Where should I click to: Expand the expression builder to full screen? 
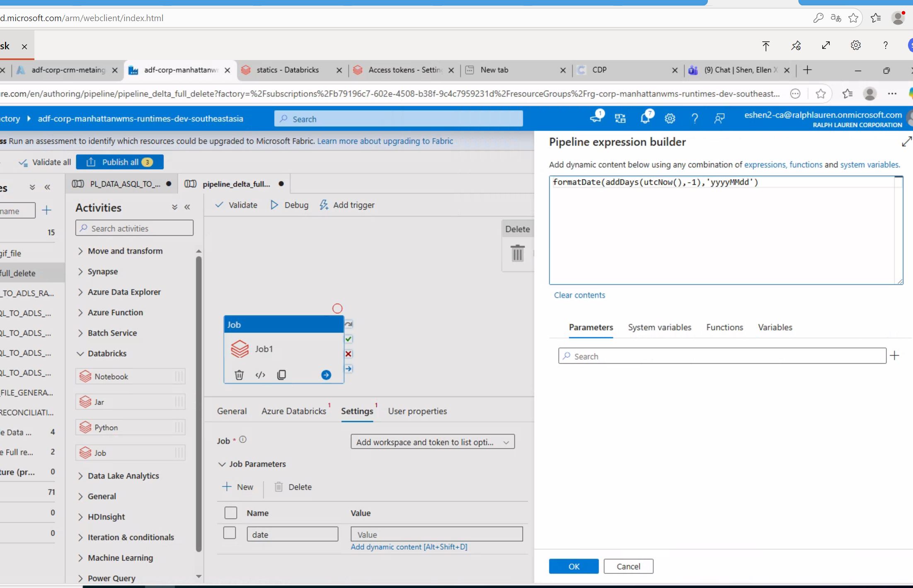pos(906,142)
